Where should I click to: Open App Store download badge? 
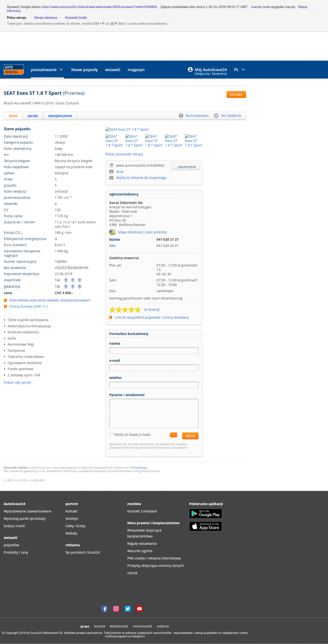pyautogui.click(x=205, y=526)
